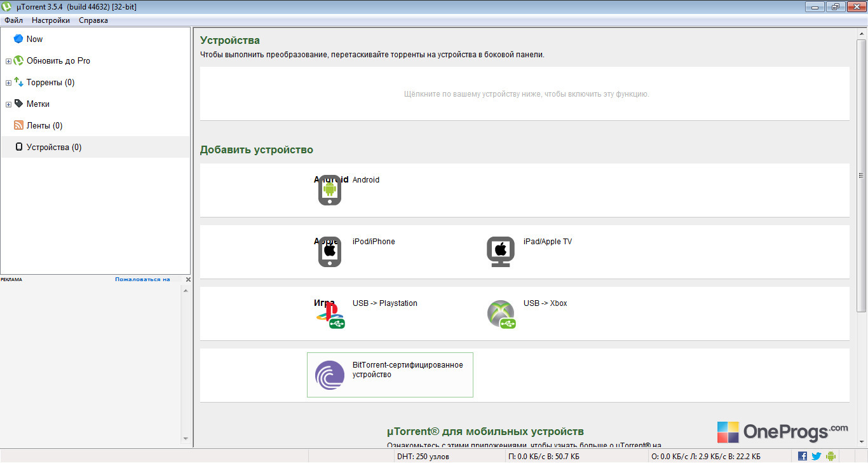Click the green uTorrent Pro icon
Screen dimensions: 868x463
18,60
